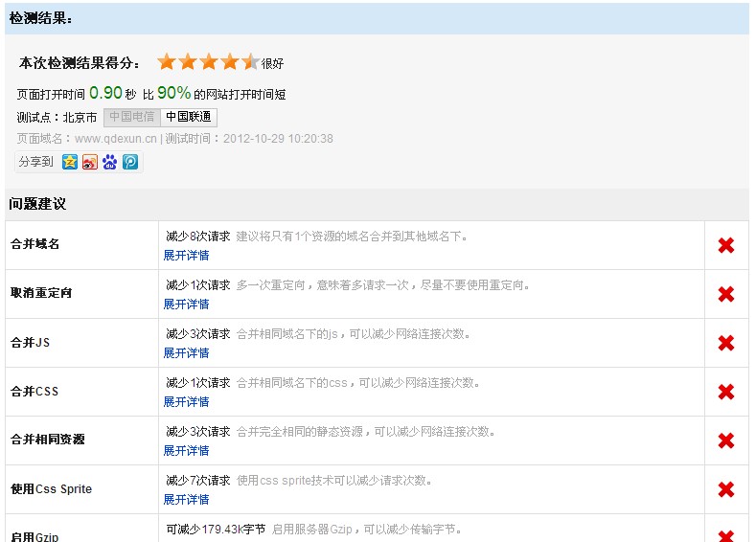Share to Sina Weibo icon
This screenshot has height=542, width=756.
90,162
